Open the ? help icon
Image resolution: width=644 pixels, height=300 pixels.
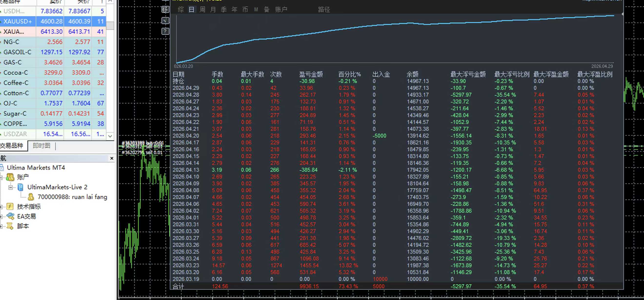[x=165, y=31]
